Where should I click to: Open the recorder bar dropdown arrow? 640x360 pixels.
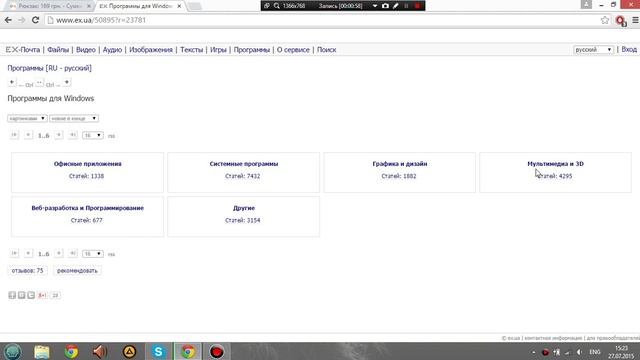[x=375, y=6]
